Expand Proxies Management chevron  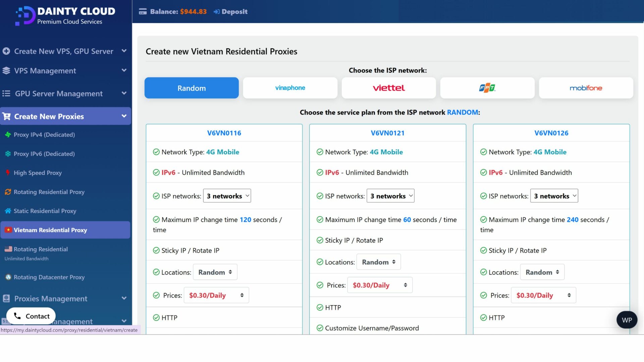tap(124, 298)
